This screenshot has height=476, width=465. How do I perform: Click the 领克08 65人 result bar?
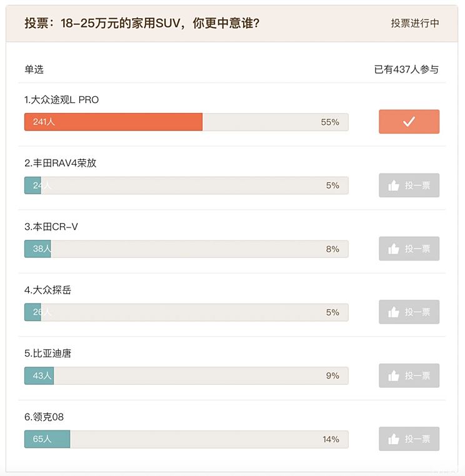pos(186,439)
